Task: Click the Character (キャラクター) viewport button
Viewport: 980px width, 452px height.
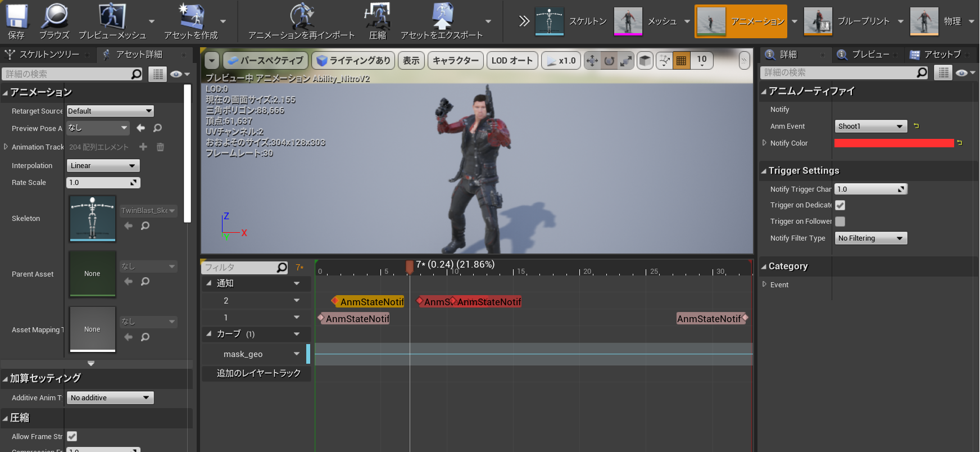Action: (456, 60)
